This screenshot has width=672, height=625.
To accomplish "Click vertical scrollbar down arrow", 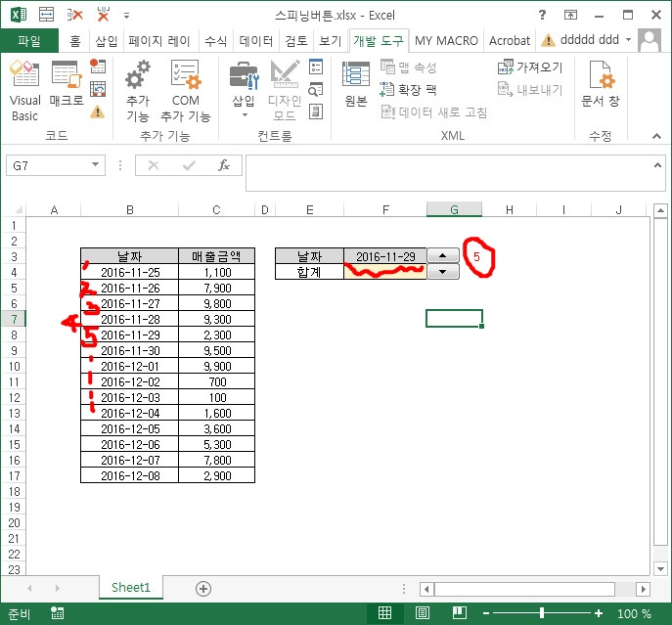I will [x=660, y=569].
